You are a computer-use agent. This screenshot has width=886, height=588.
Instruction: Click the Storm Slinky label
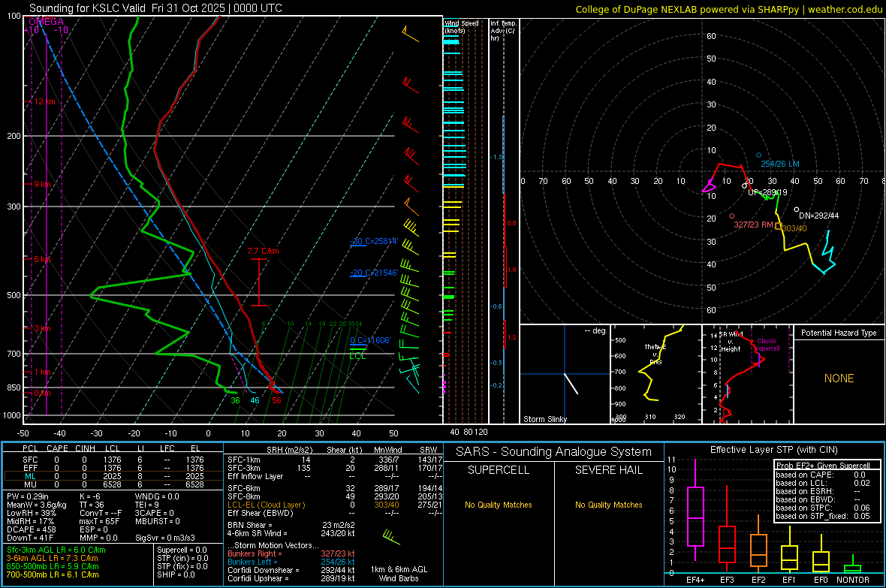click(544, 419)
